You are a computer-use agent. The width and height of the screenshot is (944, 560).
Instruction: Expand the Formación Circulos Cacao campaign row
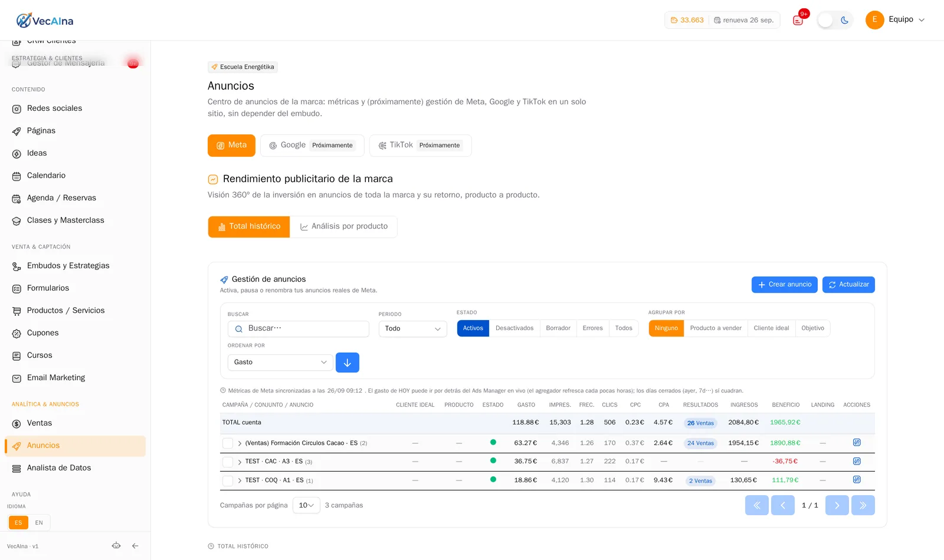pos(240,443)
